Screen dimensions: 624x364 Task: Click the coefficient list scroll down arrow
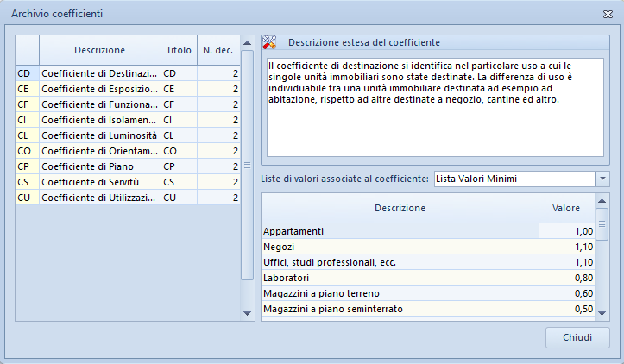click(247, 313)
